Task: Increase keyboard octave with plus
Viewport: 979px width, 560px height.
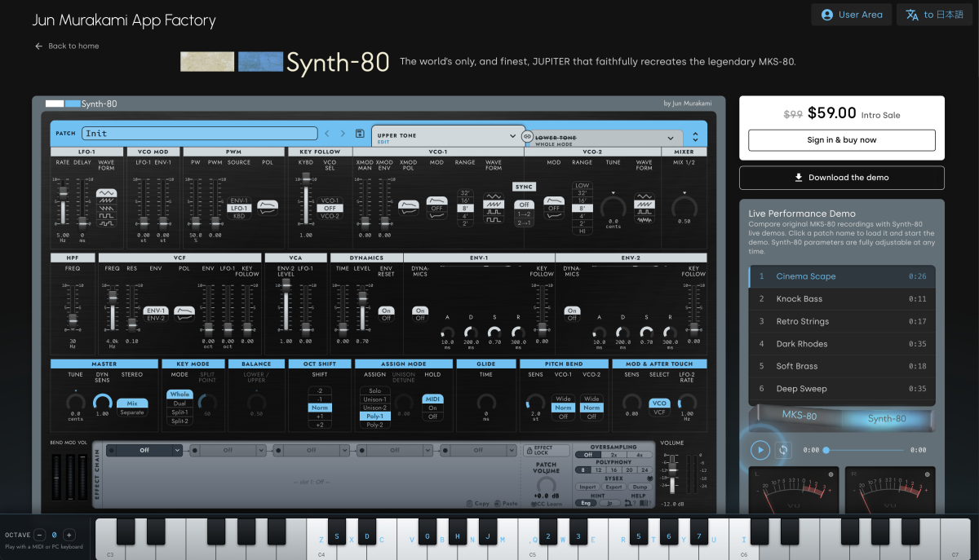Action: click(x=69, y=535)
